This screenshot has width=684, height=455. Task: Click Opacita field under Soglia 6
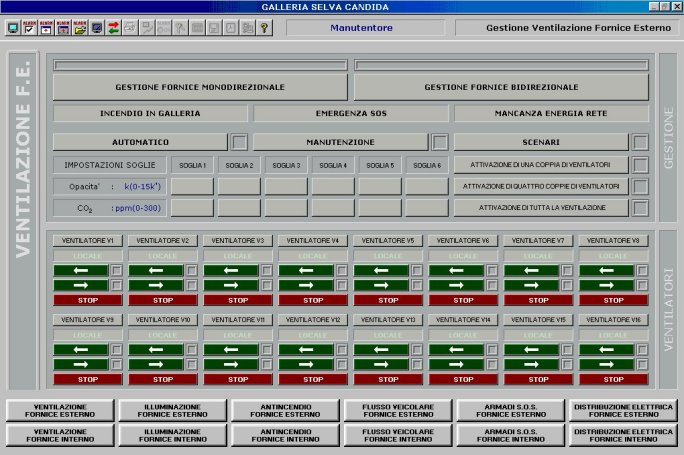427,186
